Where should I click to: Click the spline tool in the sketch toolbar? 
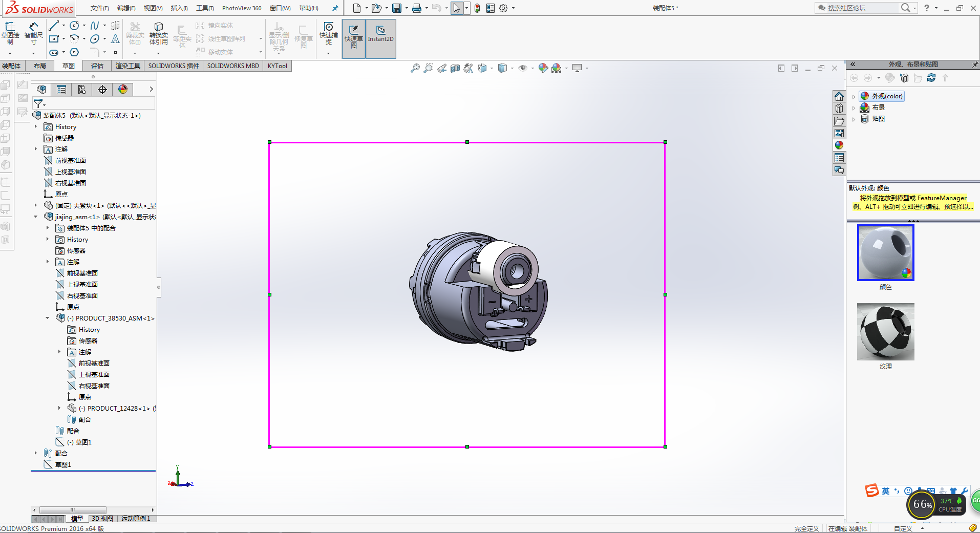(x=95, y=26)
